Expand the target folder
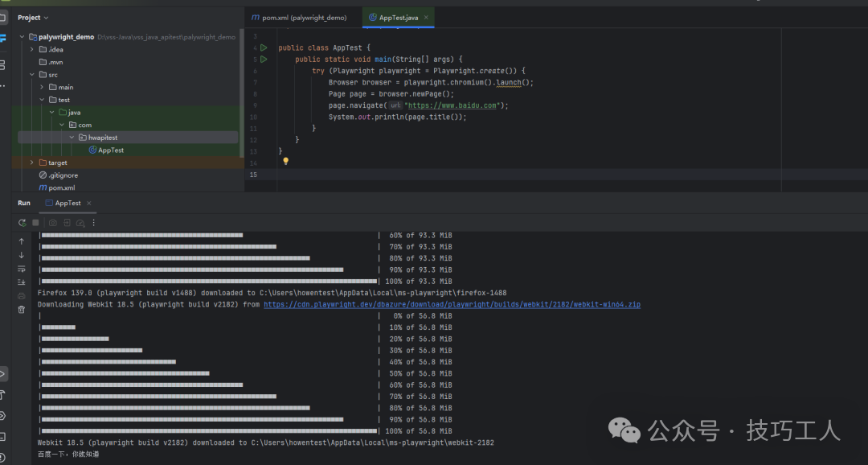 pos(31,163)
